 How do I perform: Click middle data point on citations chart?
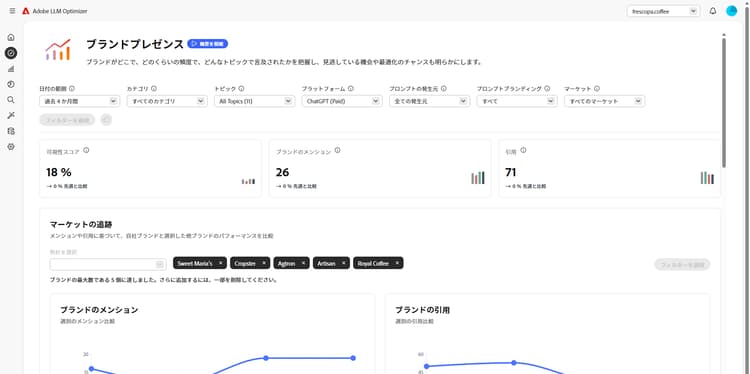[514, 363]
